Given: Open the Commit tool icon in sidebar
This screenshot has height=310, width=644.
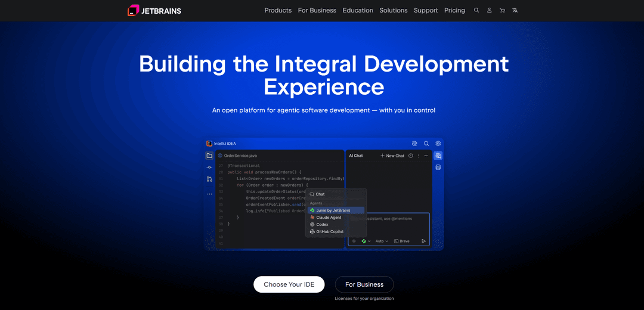Looking at the screenshot, I should (209, 167).
